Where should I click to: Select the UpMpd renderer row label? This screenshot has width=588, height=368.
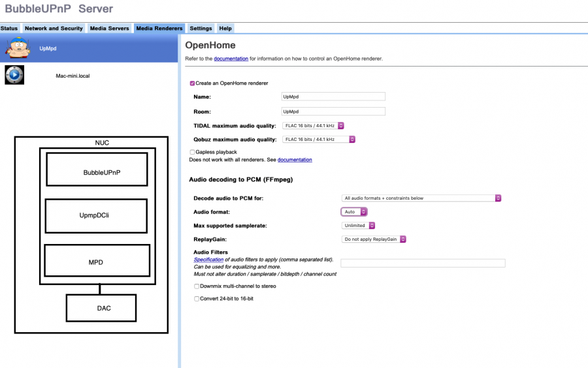point(48,48)
